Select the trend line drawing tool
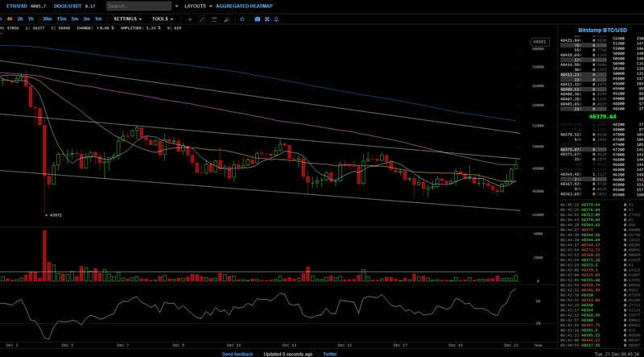 click(x=202, y=19)
